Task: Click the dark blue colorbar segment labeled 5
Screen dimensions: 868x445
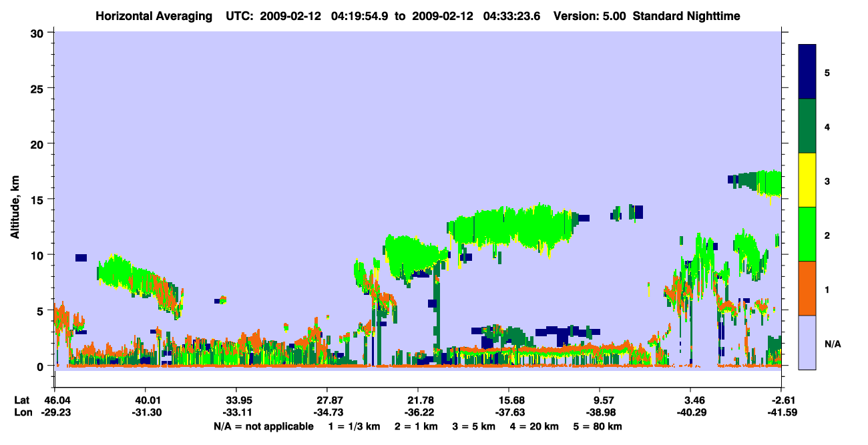Action: pos(807,72)
